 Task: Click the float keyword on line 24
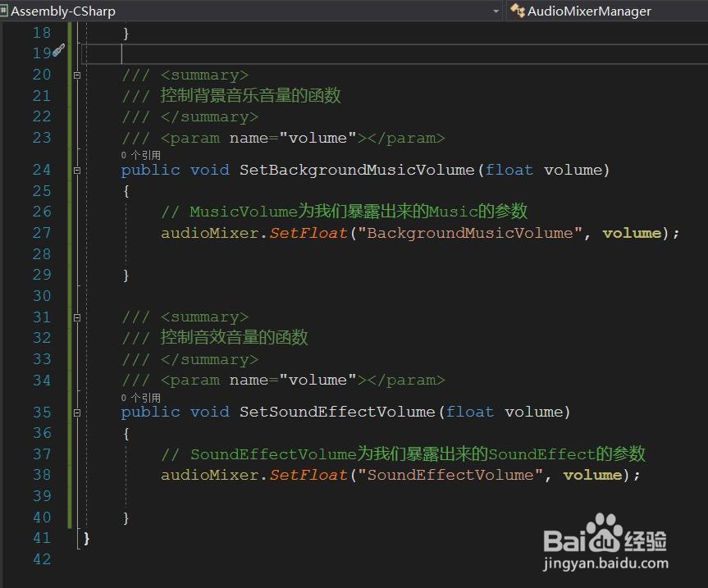click(x=509, y=170)
